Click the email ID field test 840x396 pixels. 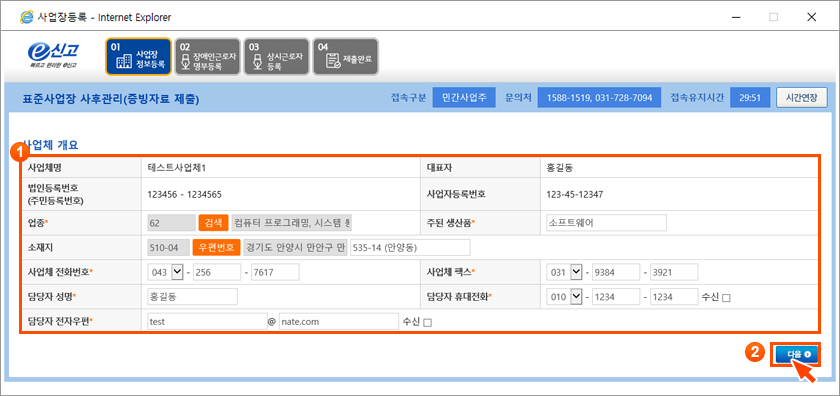point(207,322)
